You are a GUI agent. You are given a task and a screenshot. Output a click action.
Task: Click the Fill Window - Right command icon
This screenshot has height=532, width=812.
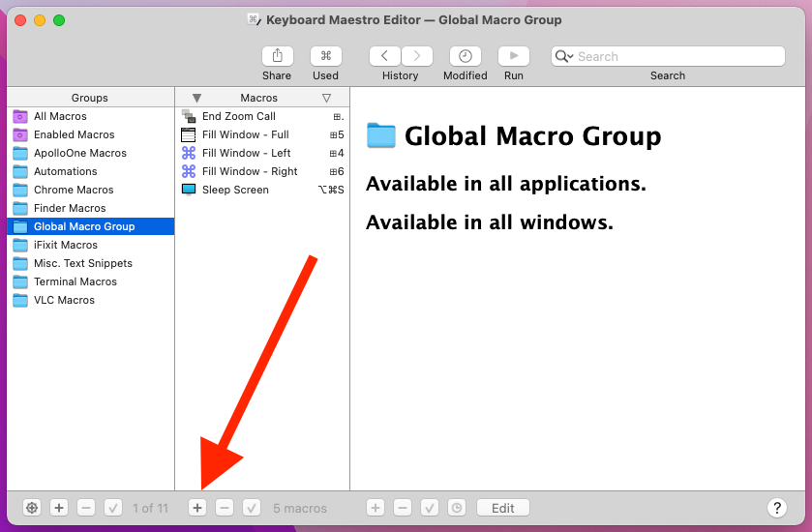[189, 171]
